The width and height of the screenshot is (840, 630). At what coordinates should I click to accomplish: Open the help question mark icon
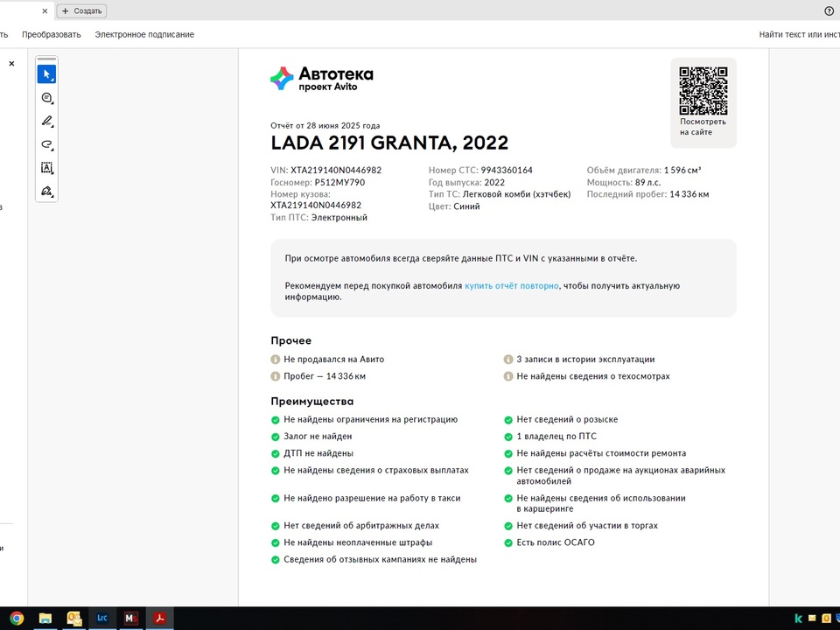pyautogui.click(x=829, y=10)
